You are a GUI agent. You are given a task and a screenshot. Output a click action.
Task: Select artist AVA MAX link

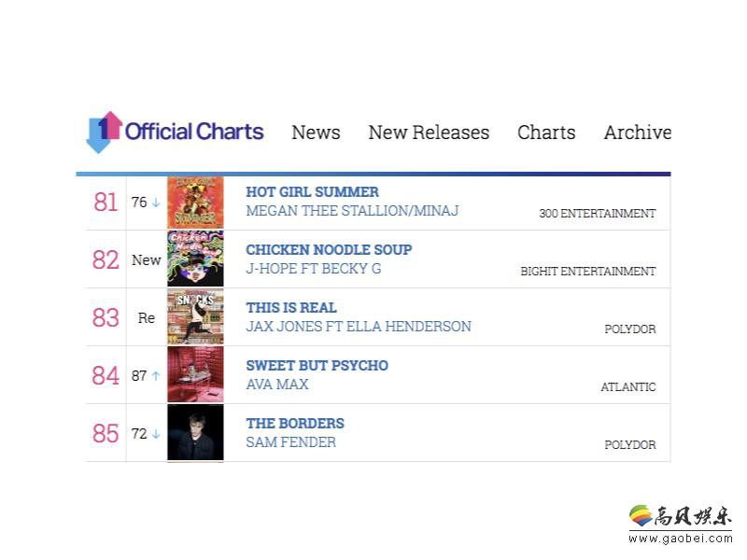point(277,385)
